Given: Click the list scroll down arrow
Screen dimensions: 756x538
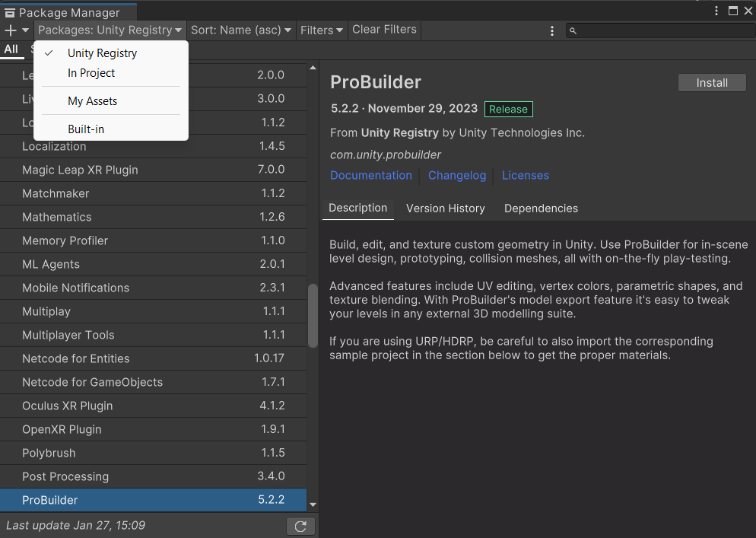Looking at the screenshot, I should 313,505.
